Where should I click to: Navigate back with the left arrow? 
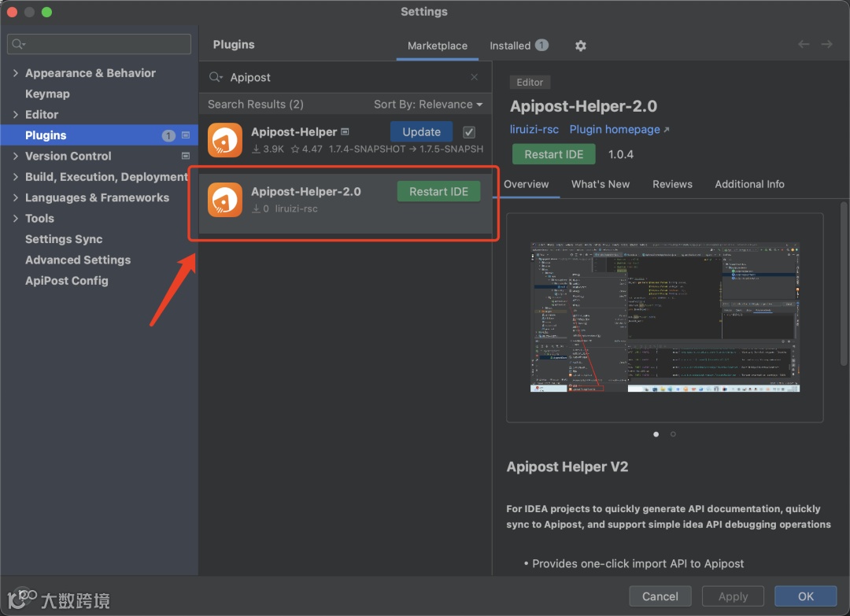pos(804,44)
